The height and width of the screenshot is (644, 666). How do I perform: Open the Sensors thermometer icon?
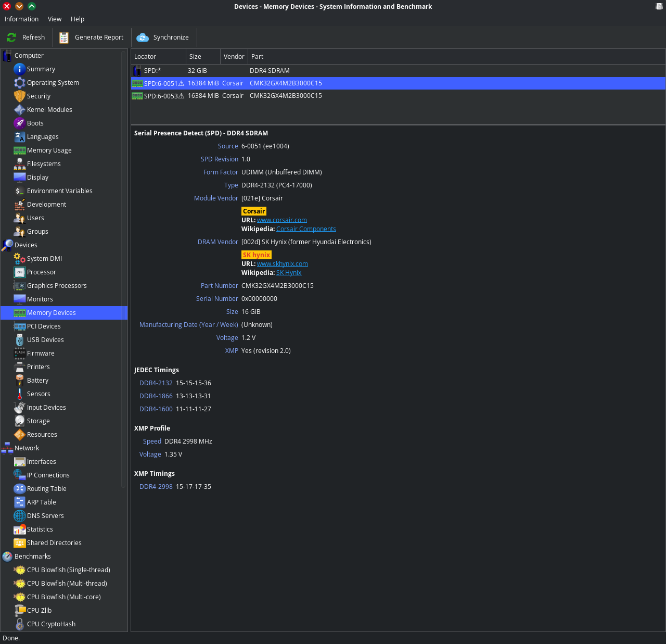coord(20,394)
